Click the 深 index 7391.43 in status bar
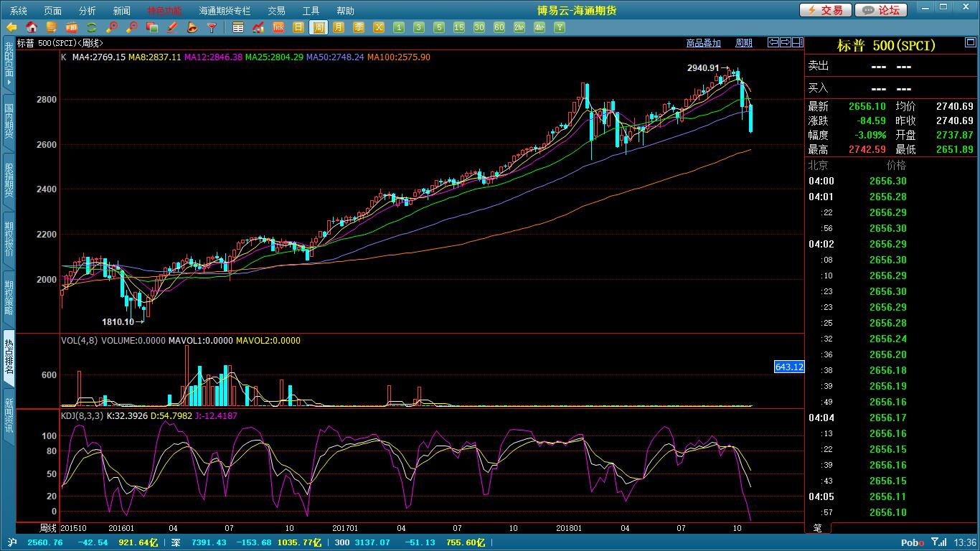Image resolution: width=980 pixels, height=551 pixels. pyautogui.click(x=199, y=542)
